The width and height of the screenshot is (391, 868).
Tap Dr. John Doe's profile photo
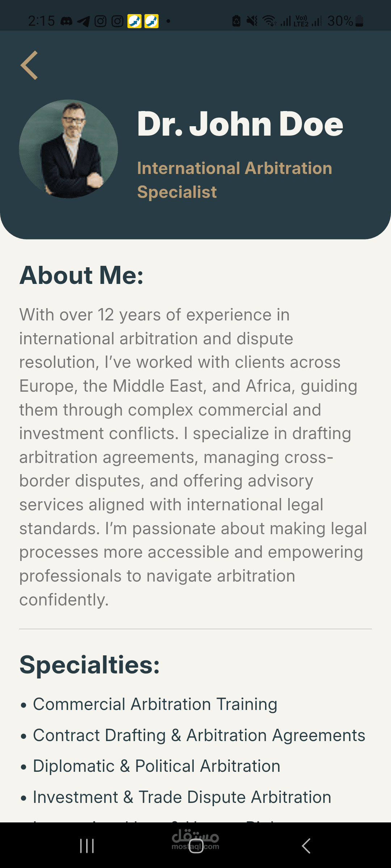tap(68, 149)
